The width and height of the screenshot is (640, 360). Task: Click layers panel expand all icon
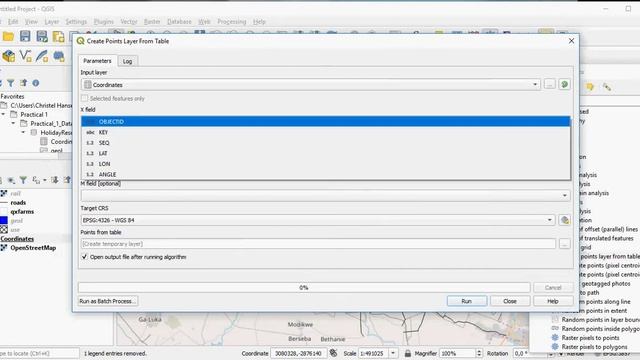click(x=54, y=180)
